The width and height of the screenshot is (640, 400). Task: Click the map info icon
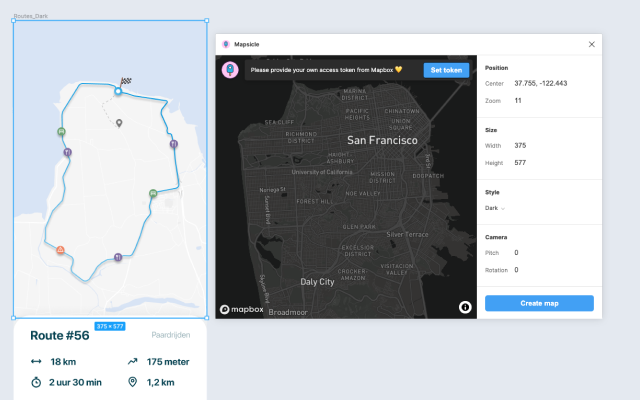click(465, 307)
